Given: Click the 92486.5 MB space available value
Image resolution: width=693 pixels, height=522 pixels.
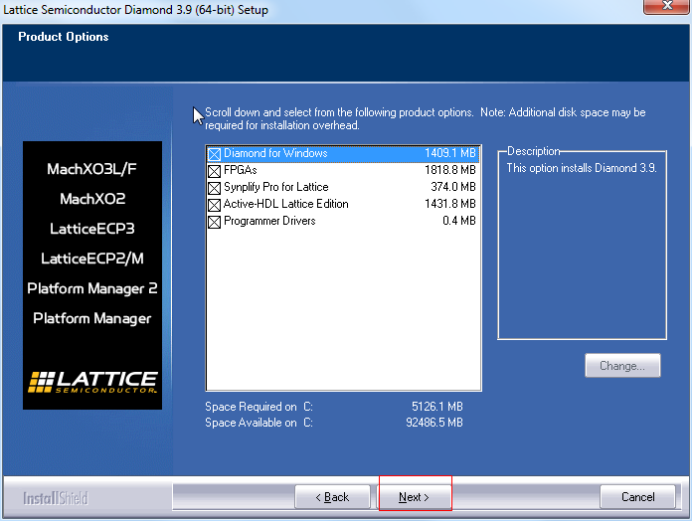Looking at the screenshot, I should [x=434, y=423].
